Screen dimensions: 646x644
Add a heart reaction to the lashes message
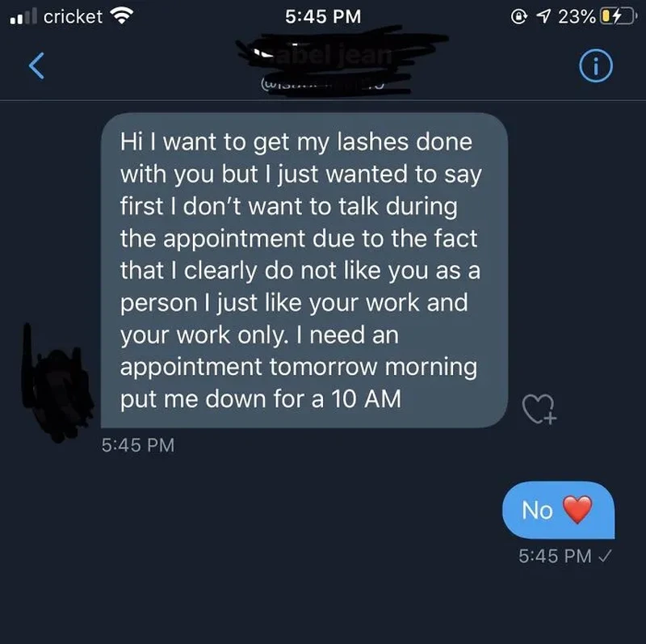(x=539, y=409)
